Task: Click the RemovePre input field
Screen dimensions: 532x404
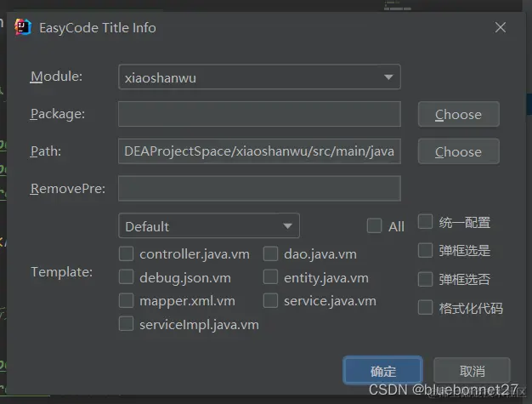Action: [x=259, y=189]
